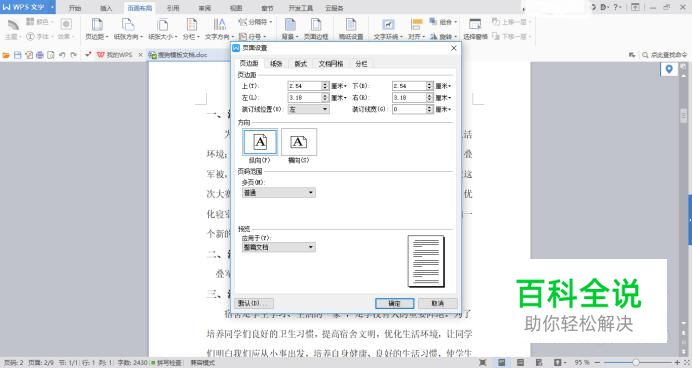
Task: Open the 厘米 unit dropdown beside top margin
Action: pos(338,86)
